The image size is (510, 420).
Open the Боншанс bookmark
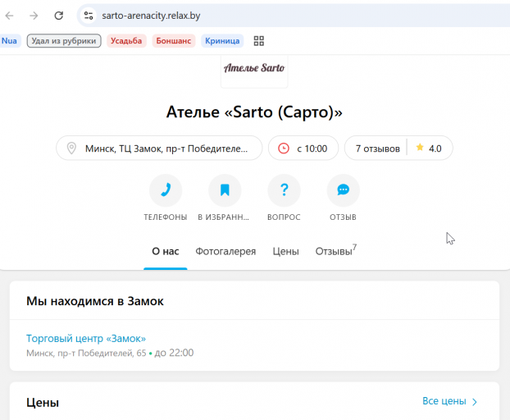(173, 41)
